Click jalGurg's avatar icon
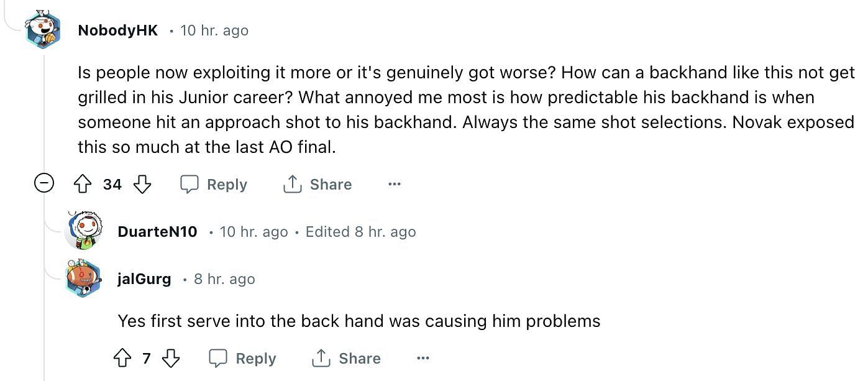Image resolution: width=868 pixels, height=381 pixels. click(85, 278)
